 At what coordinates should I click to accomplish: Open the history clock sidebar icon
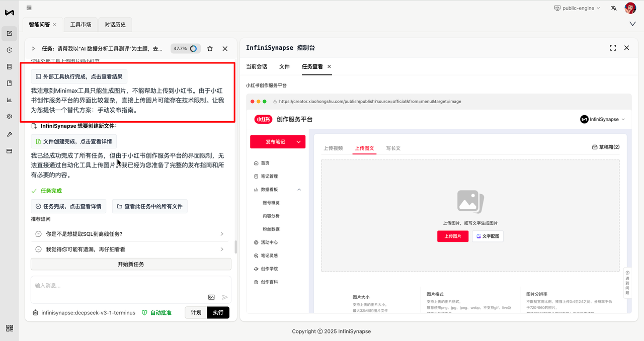(x=9, y=50)
